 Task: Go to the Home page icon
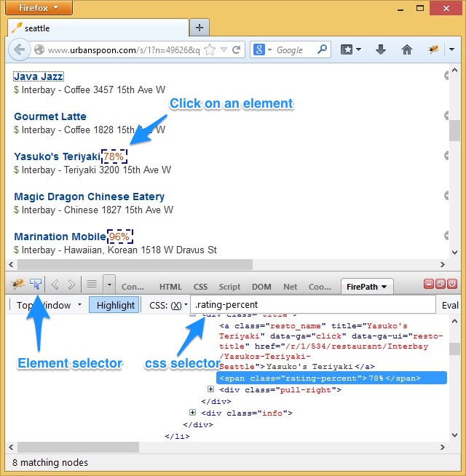coord(407,49)
